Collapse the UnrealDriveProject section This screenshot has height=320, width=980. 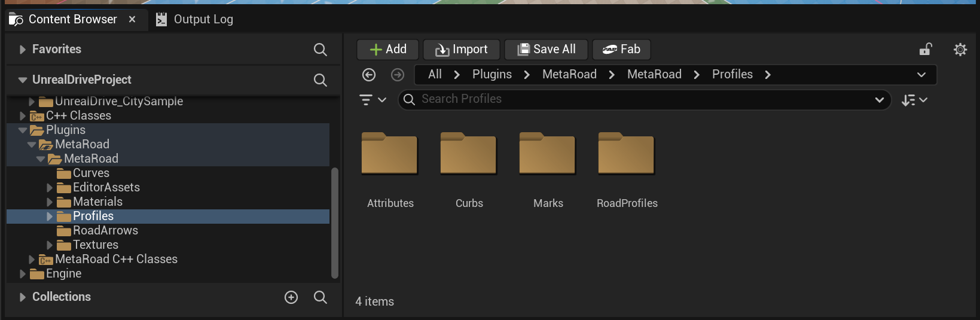tap(22, 80)
